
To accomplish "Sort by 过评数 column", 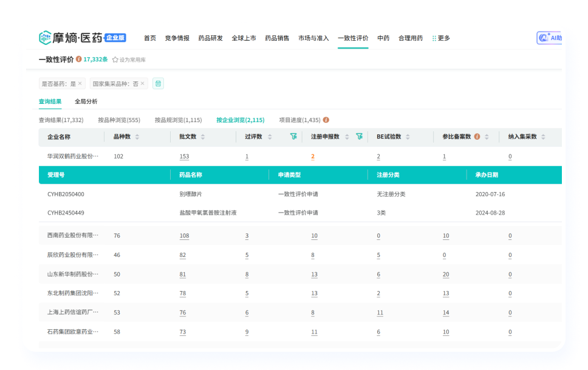I will (x=270, y=137).
